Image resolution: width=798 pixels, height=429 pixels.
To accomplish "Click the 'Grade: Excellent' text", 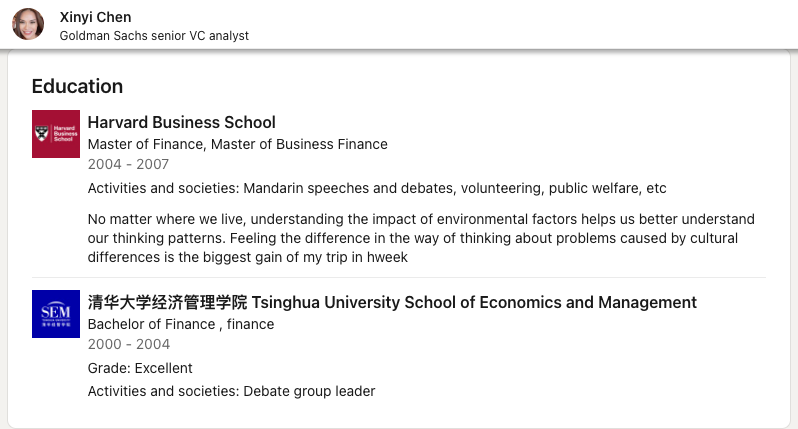I will point(140,368).
